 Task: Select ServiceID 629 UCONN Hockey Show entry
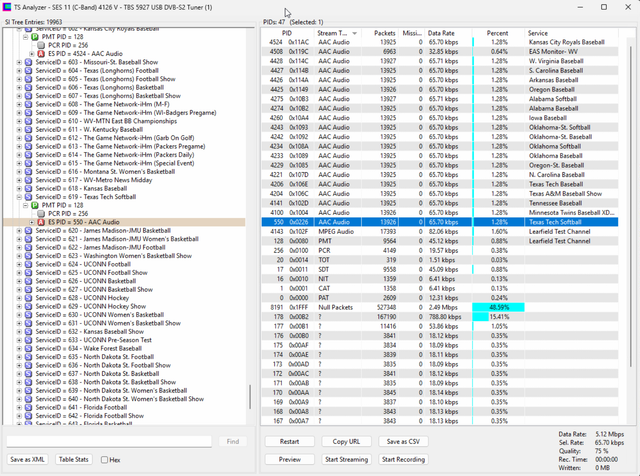point(91,306)
